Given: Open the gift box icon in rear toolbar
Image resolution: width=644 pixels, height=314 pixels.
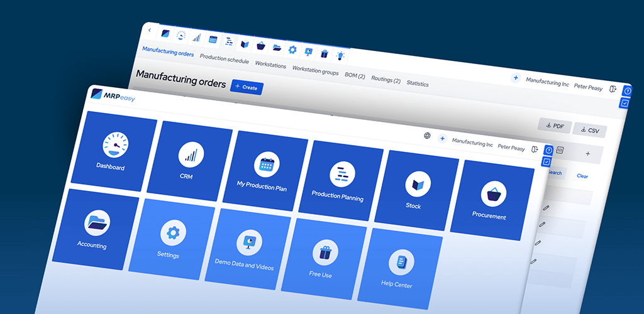Looking at the screenshot, I should point(325,54).
